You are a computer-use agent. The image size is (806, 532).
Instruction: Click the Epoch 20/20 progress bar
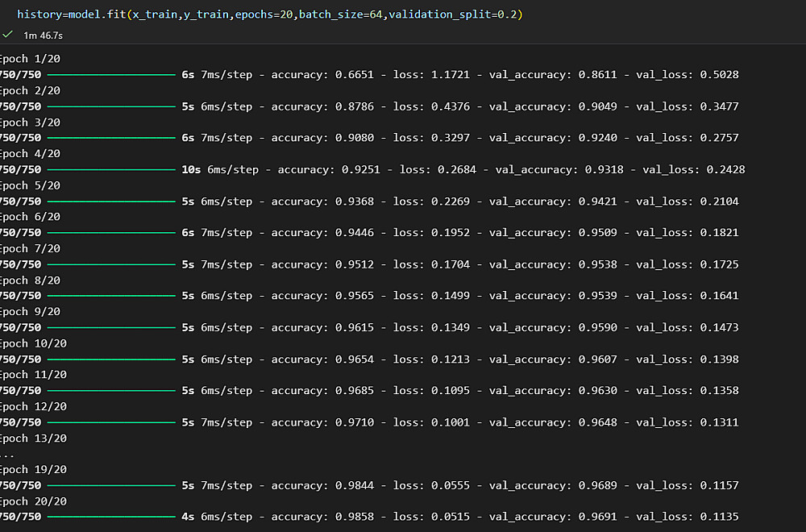pos(111,517)
